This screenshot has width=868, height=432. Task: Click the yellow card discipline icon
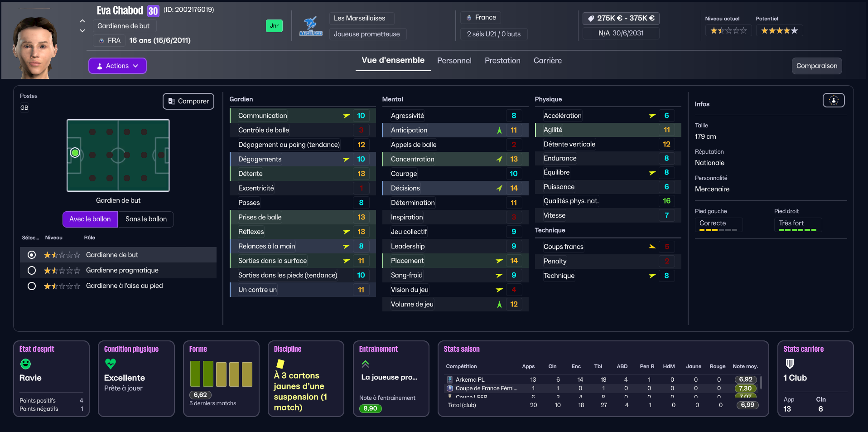point(280,364)
